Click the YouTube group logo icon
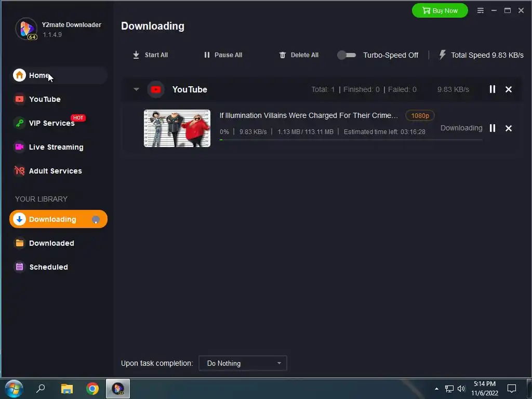The height and width of the screenshot is (399, 532). click(x=156, y=89)
